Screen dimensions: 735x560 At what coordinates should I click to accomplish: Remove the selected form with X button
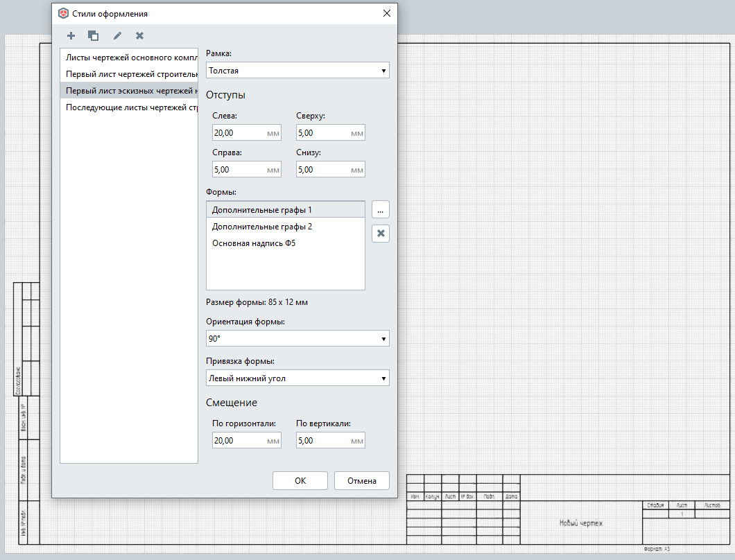(x=381, y=234)
